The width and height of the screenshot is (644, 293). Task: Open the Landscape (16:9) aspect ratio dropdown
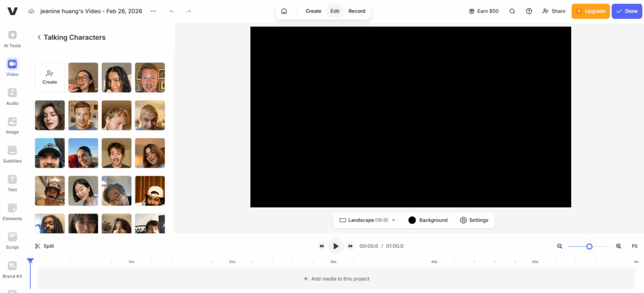click(x=367, y=220)
